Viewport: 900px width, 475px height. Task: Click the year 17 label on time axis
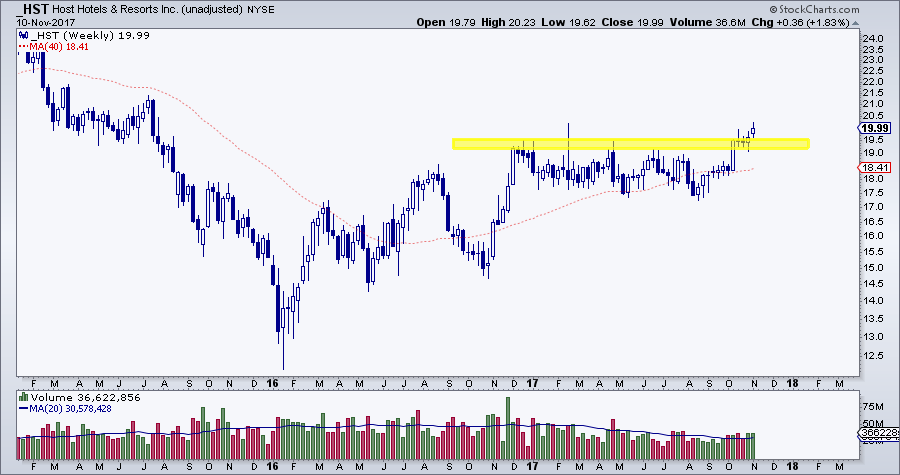coord(532,383)
